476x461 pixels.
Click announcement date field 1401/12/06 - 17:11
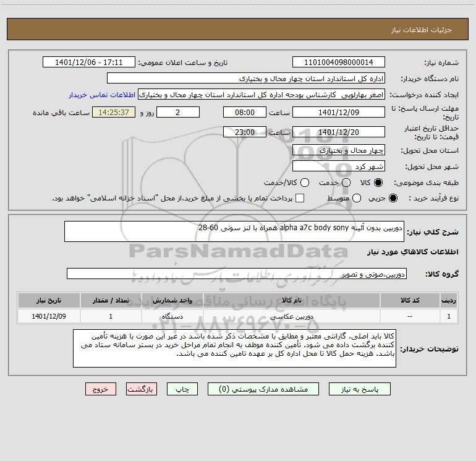coord(88,62)
